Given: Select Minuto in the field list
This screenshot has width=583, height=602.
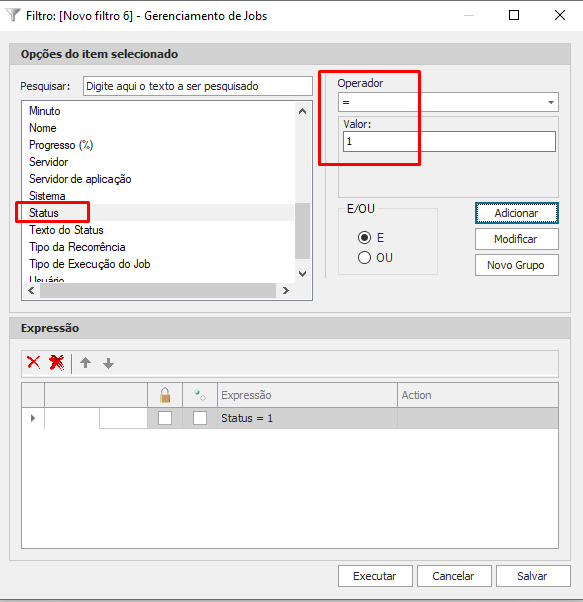Looking at the screenshot, I should tap(45, 111).
